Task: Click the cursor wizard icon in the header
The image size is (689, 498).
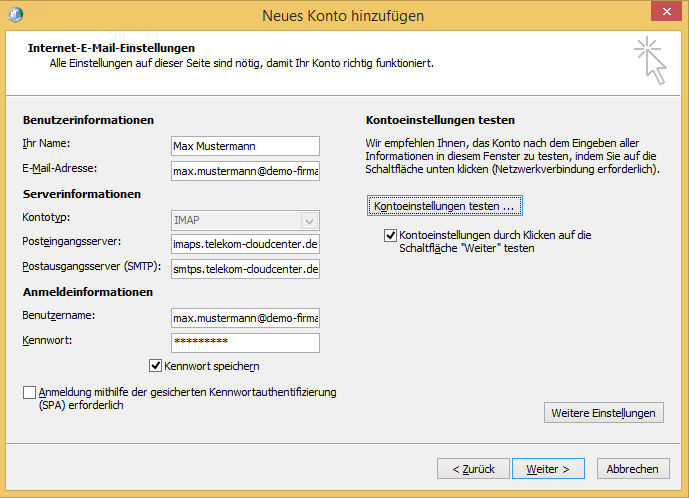Action: click(x=650, y=61)
